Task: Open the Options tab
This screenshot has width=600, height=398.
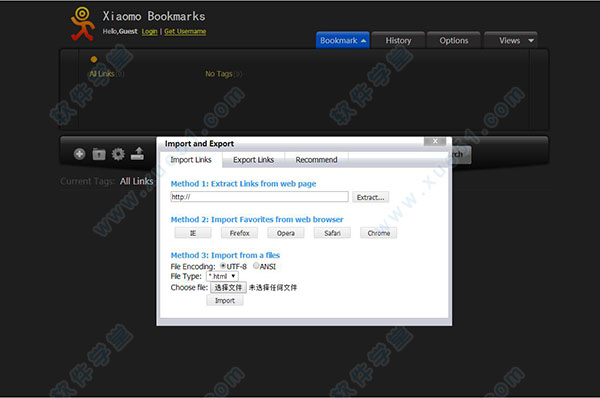Action: pos(453,40)
